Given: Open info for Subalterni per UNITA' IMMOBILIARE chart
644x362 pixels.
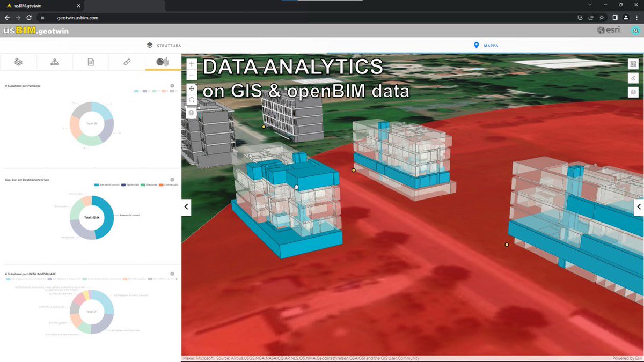Looking at the screenshot, I should pos(172,274).
